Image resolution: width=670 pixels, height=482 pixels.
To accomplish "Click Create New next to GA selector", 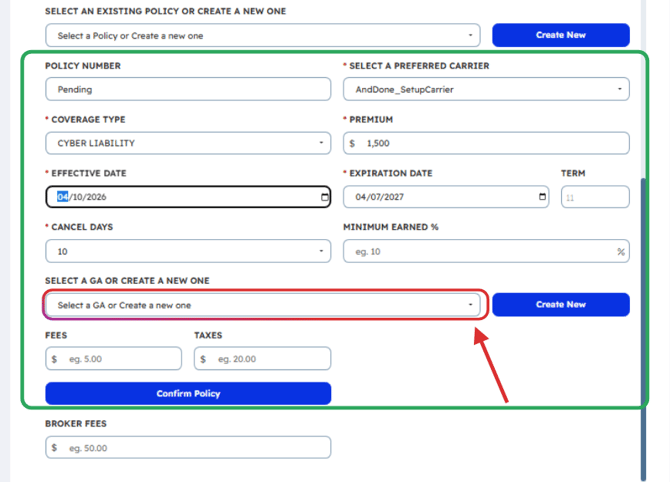I will point(560,304).
